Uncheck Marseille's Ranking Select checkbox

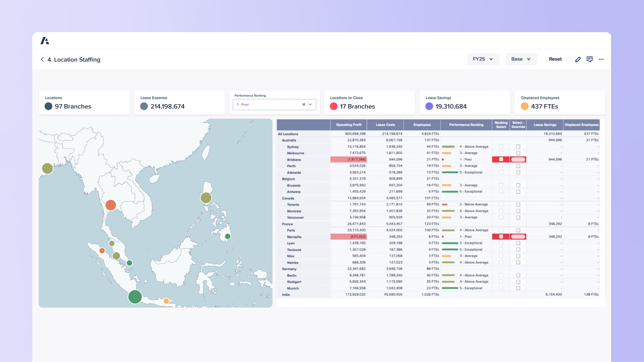[501, 237]
